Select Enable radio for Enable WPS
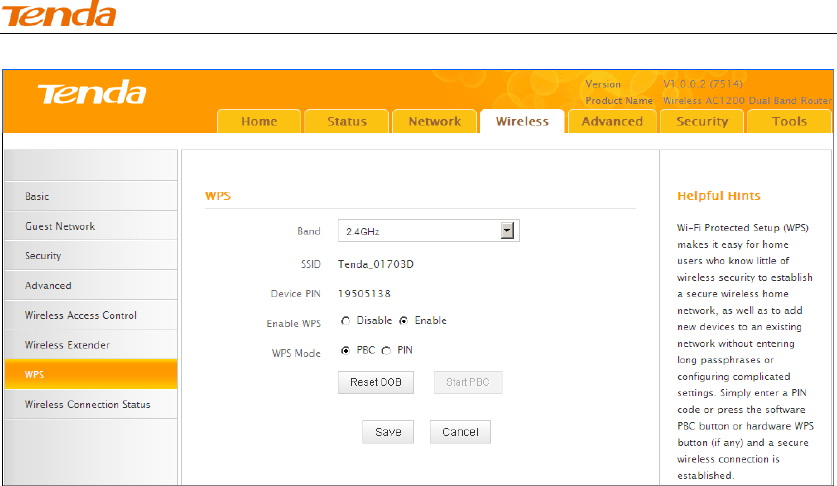Screen dimensions: 837x486 point(404,320)
